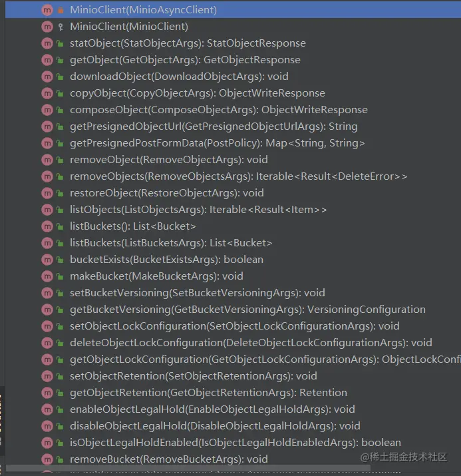Select getPresignedPostFormData(PostPolicy) method
The width and height of the screenshot is (461, 476).
coord(217,143)
